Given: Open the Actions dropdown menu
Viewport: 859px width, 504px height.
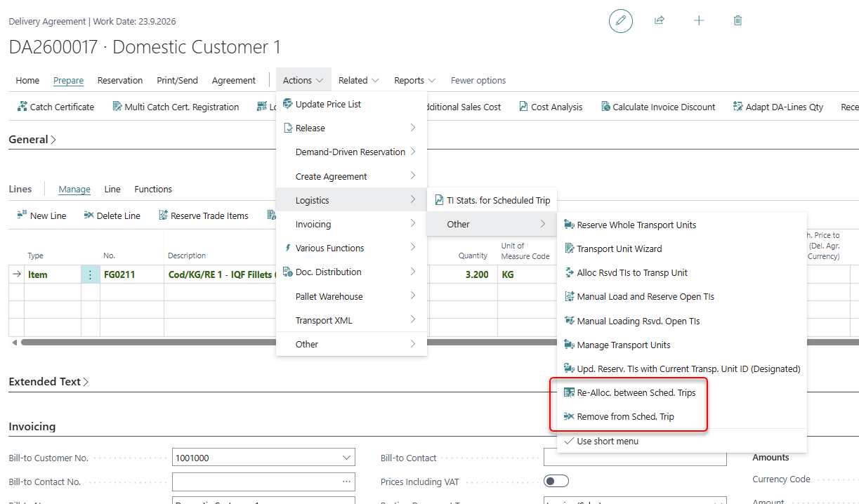Looking at the screenshot, I should coord(303,80).
